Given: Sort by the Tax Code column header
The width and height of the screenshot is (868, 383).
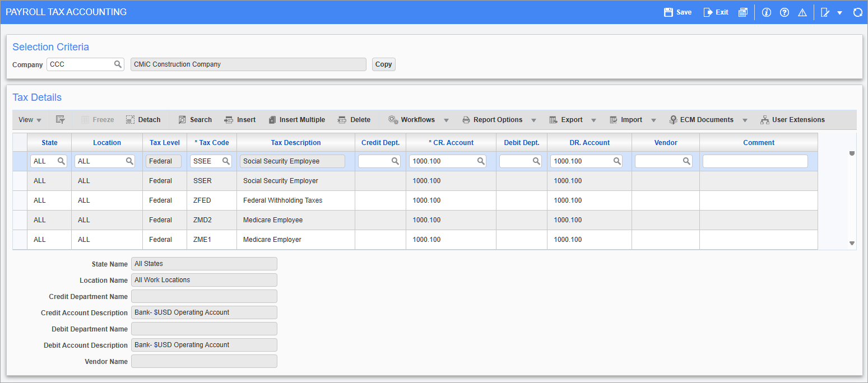Looking at the screenshot, I should [x=212, y=143].
